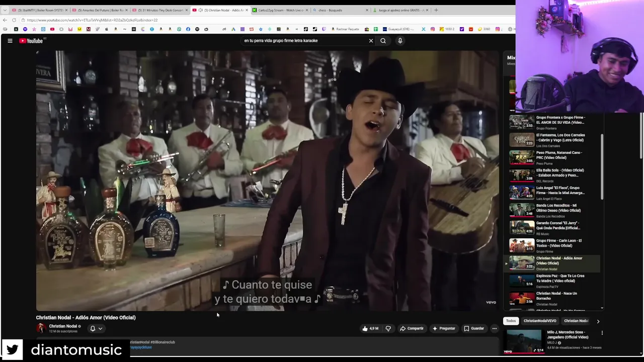Open the Facebook bookmark icon
This screenshot has width=644, height=362.
pos(188,29)
